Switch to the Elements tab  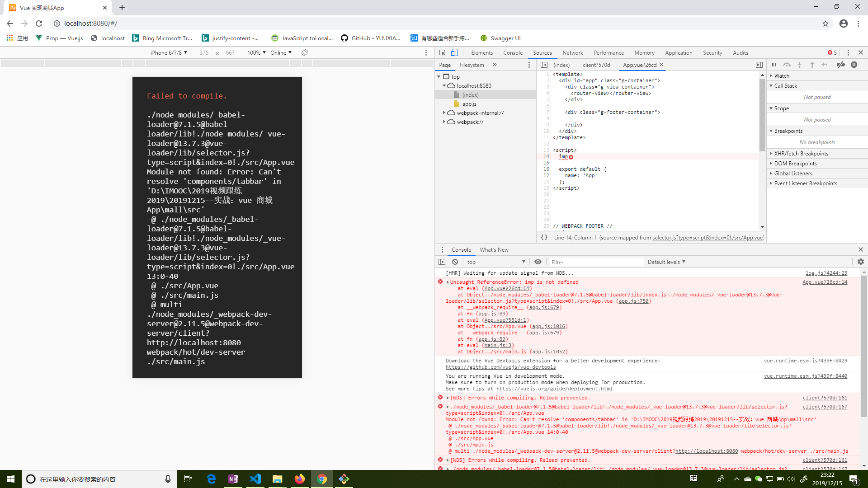pyautogui.click(x=482, y=52)
